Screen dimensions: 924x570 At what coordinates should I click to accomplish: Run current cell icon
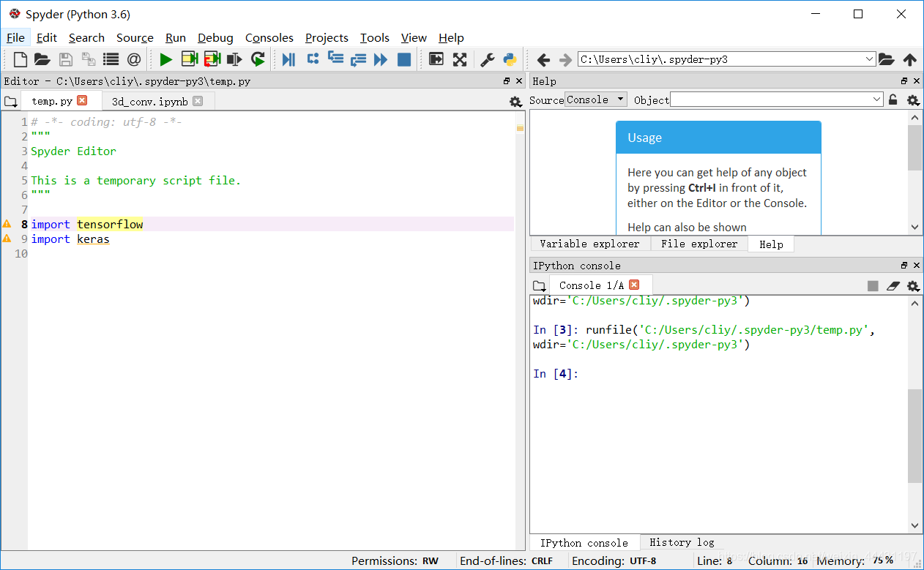tap(190, 59)
